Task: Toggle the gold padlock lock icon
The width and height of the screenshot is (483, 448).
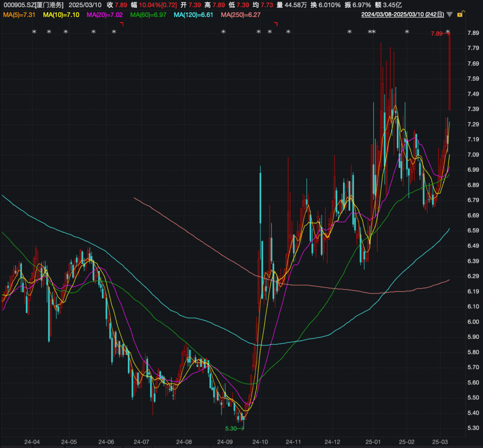Action: (x=459, y=15)
